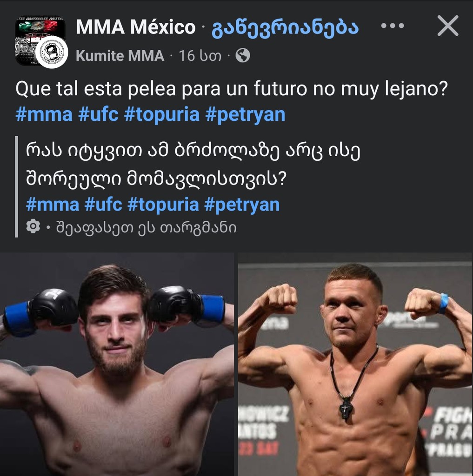
Task: Click the 16 სთ post timestamp
Action: [x=200, y=56]
